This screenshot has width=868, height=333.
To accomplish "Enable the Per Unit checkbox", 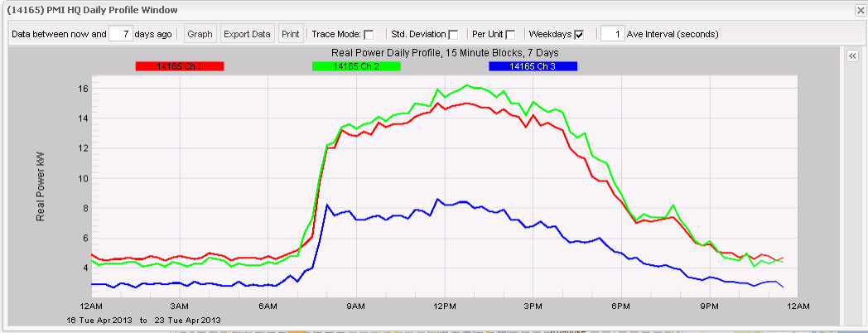I will click(x=510, y=35).
